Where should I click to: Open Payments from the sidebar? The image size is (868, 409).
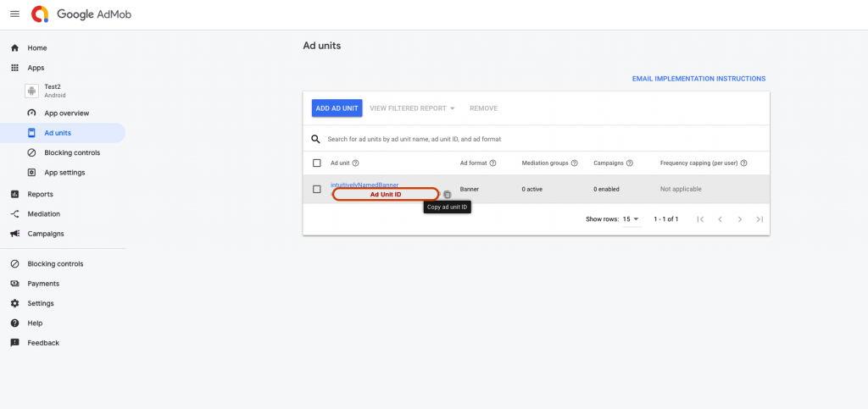pyautogui.click(x=43, y=284)
